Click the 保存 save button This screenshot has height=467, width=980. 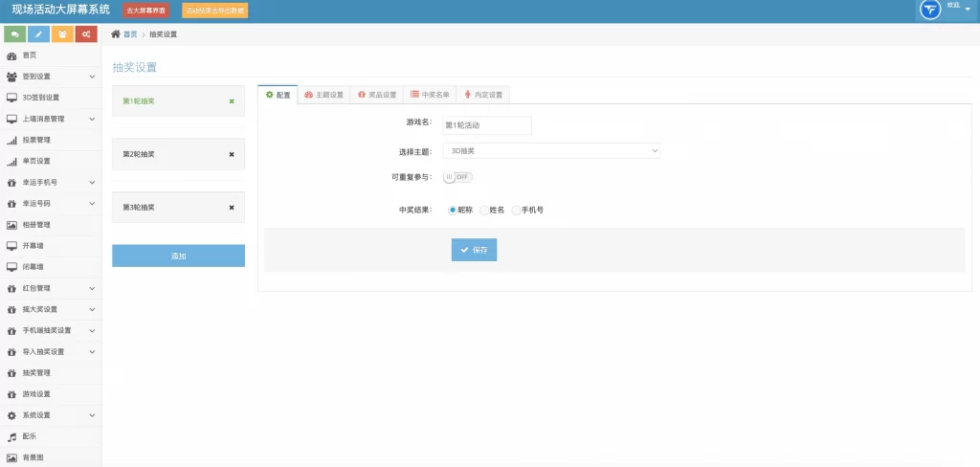(x=475, y=250)
